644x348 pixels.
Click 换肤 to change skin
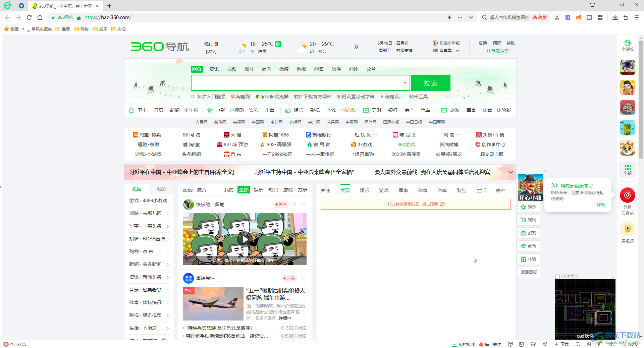click(x=511, y=43)
